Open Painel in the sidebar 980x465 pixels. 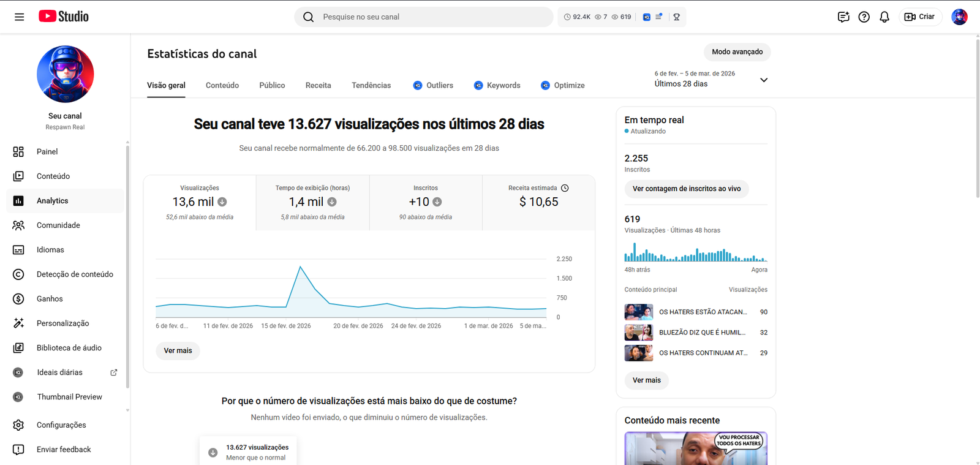coord(66,152)
